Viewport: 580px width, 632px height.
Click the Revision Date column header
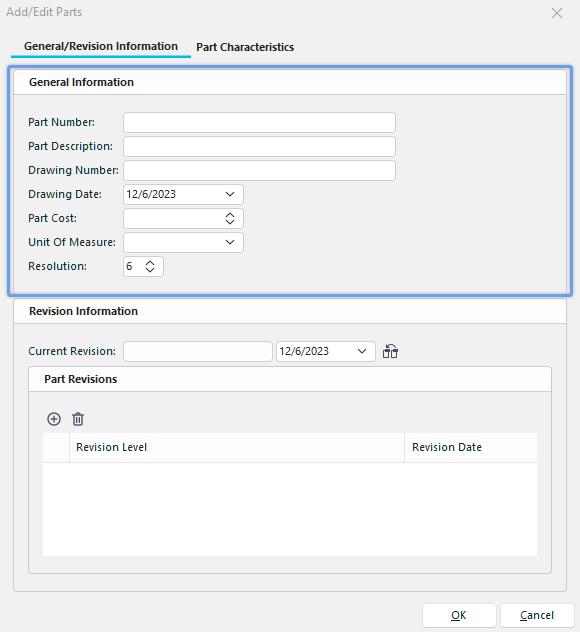(471, 447)
